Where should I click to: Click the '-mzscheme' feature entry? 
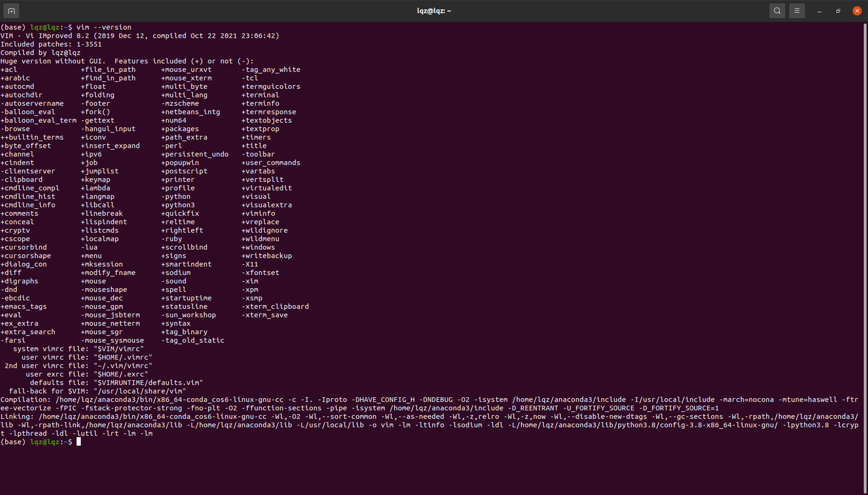(180, 103)
